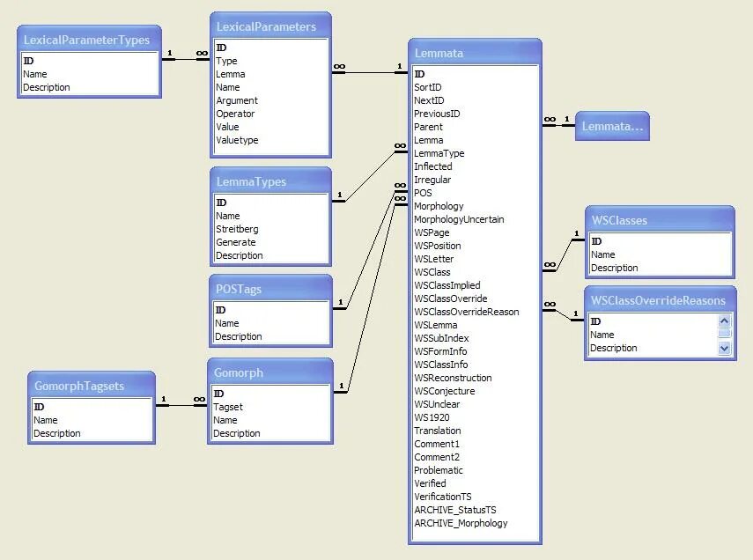Select the POSTags table title bar
This screenshot has height=560, width=753.
270,289
